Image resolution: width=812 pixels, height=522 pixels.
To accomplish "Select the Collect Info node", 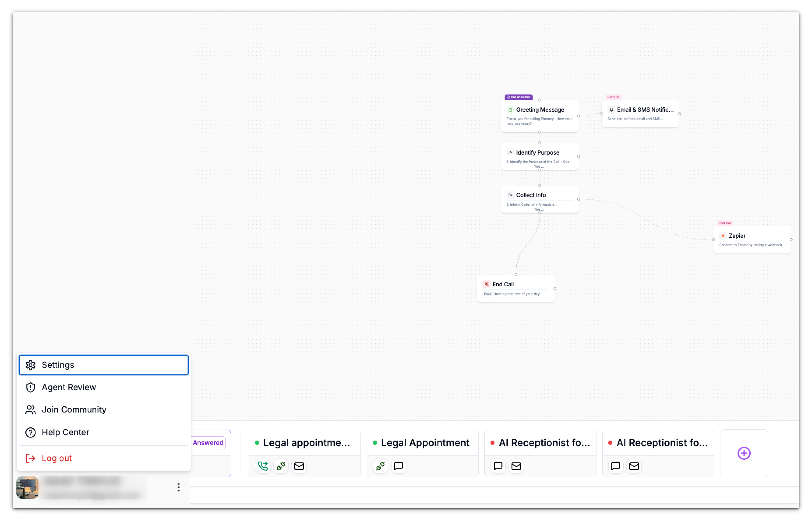I will (x=540, y=199).
